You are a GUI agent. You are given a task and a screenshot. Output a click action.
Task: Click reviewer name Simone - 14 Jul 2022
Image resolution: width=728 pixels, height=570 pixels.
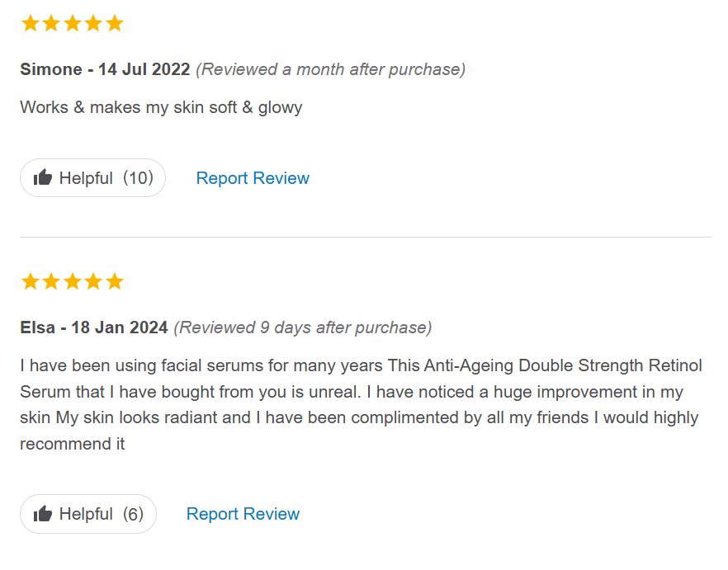click(105, 69)
